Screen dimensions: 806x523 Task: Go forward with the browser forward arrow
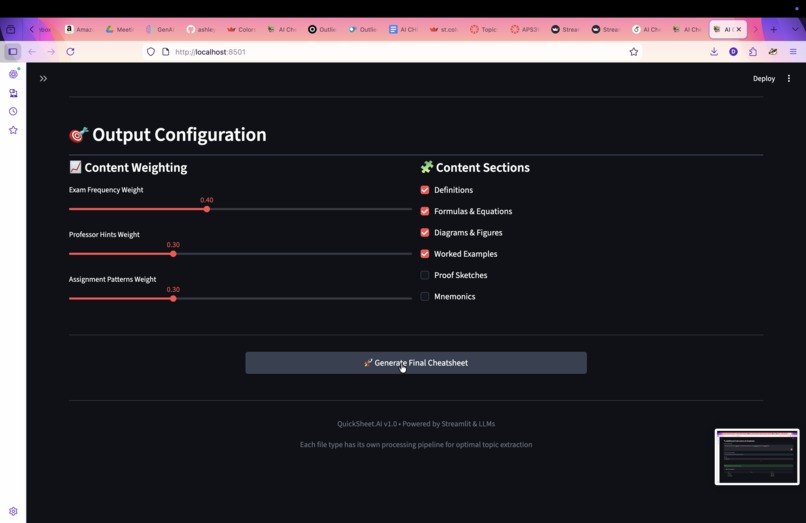coord(51,51)
